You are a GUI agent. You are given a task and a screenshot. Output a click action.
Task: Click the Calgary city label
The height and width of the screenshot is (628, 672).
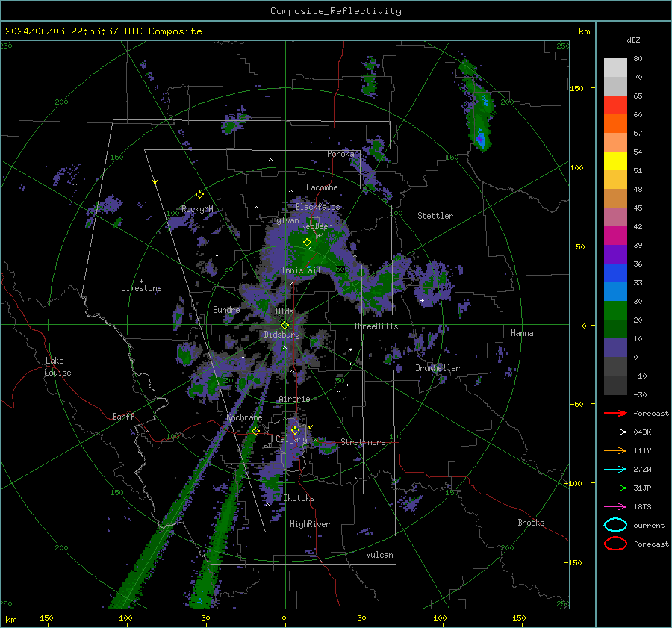point(291,439)
